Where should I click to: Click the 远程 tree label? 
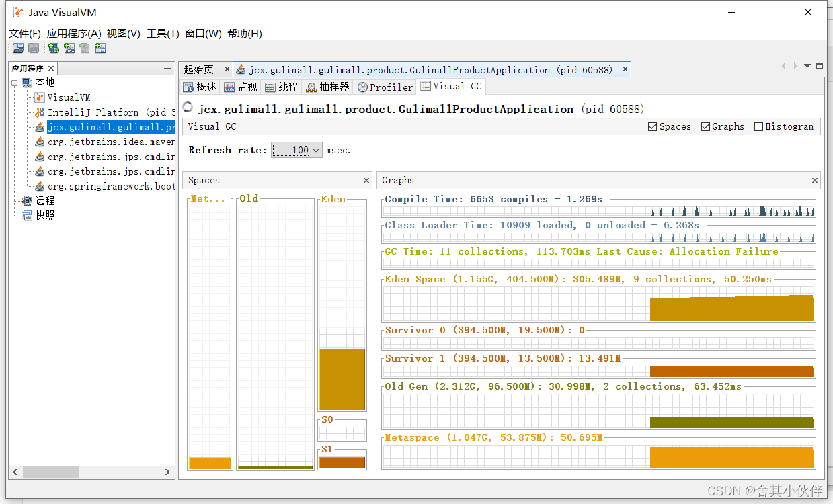45,201
